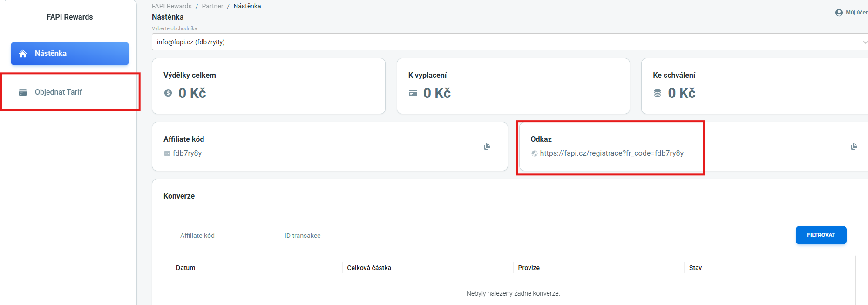The height and width of the screenshot is (305, 868).
Task: Click the Odkaz card heading
Action: click(x=541, y=139)
